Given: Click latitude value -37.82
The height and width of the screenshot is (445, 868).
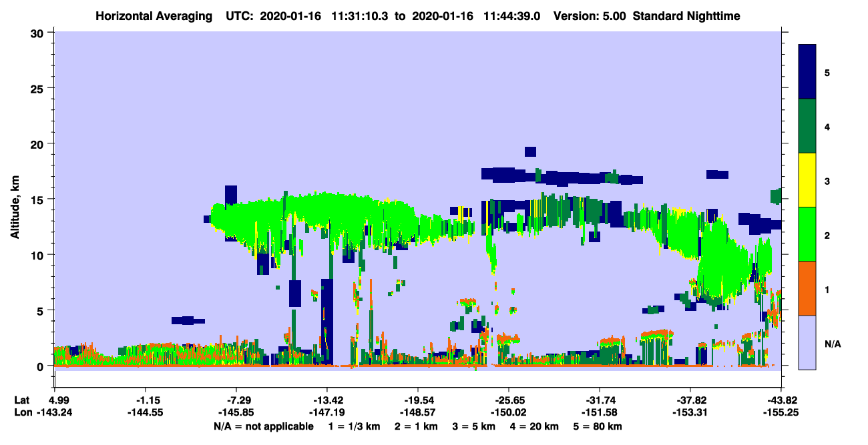Looking at the screenshot, I should [x=690, y=400].
